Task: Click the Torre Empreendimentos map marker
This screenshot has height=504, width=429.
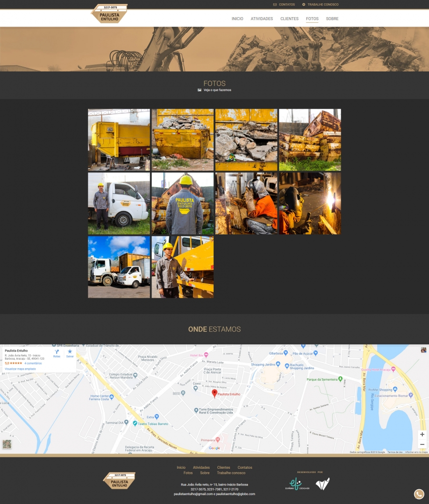Action: point(196,411)
